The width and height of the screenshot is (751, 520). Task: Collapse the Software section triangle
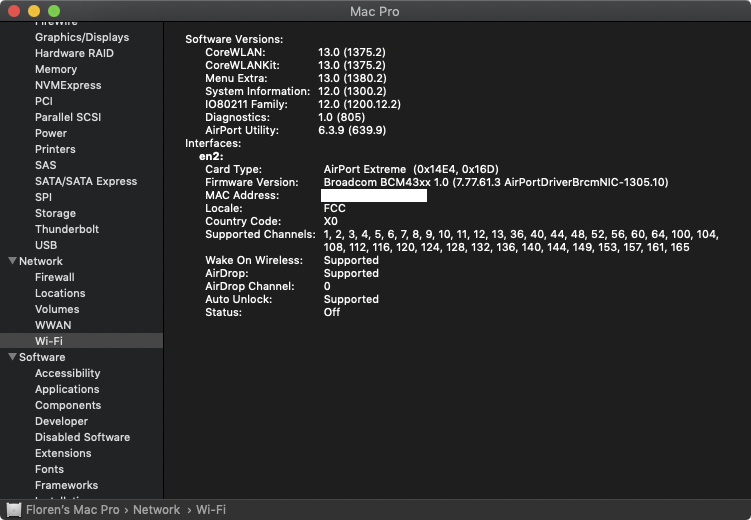point(12,357)
